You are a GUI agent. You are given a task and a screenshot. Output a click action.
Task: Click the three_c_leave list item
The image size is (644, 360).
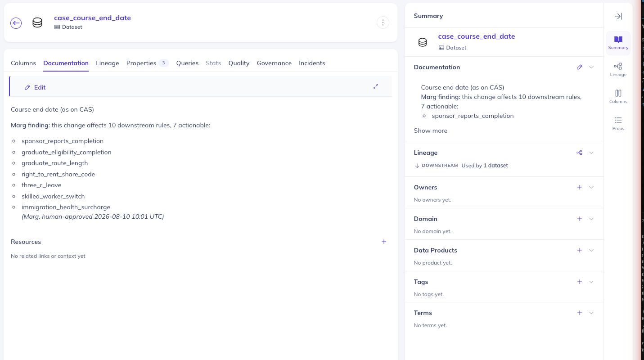41,185
